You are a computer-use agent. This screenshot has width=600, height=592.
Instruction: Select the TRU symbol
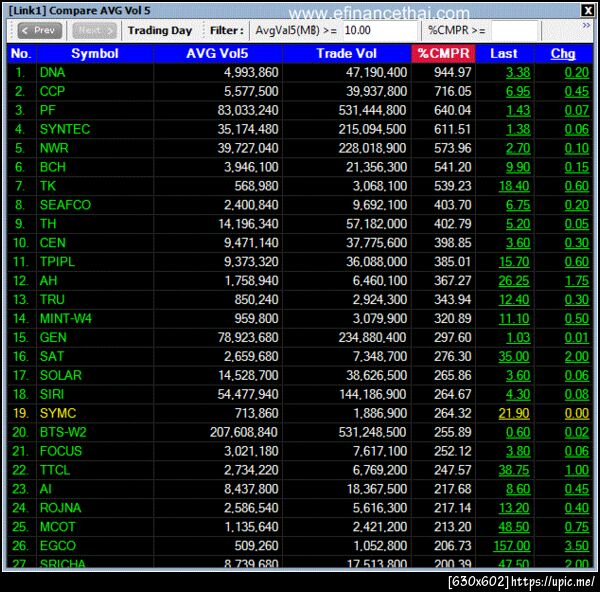(x=52, y=300)
